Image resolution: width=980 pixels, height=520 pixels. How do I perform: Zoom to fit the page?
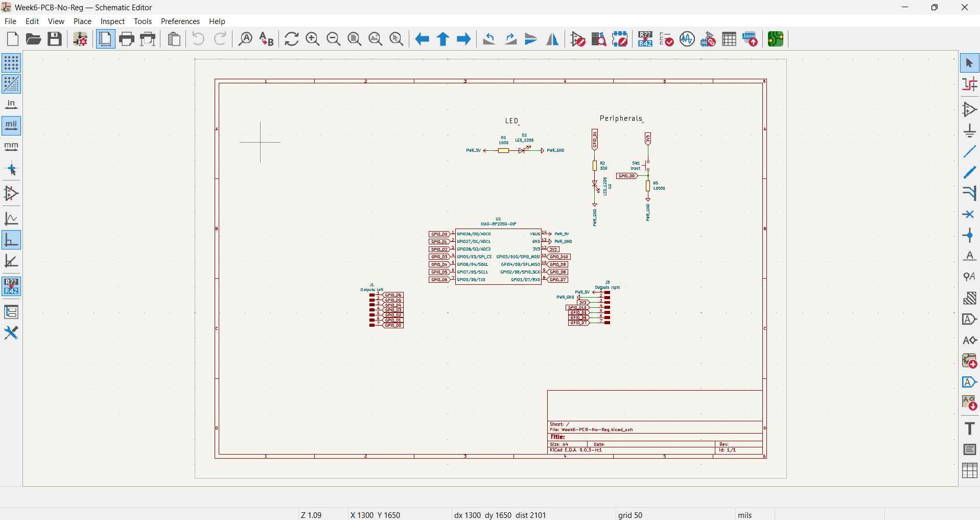coord(355,39)
